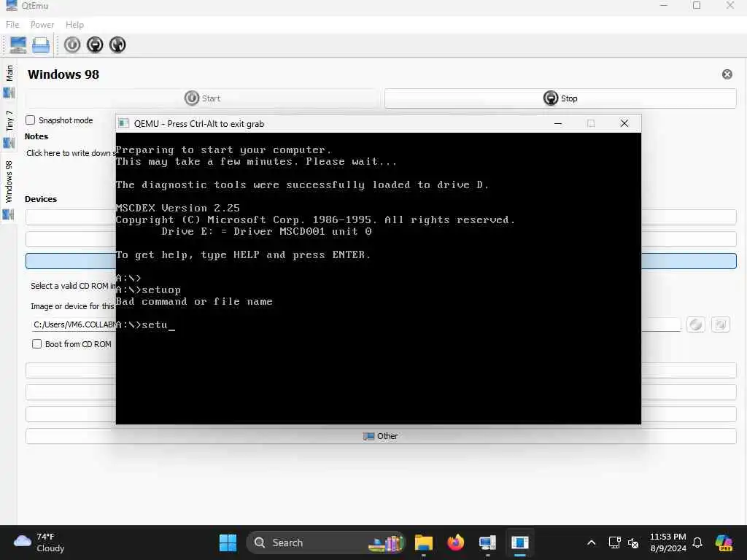Click the muted volume tray icon
Viewport: 747px width, 560px height.
pyautogui.click(x=633, y=542)
